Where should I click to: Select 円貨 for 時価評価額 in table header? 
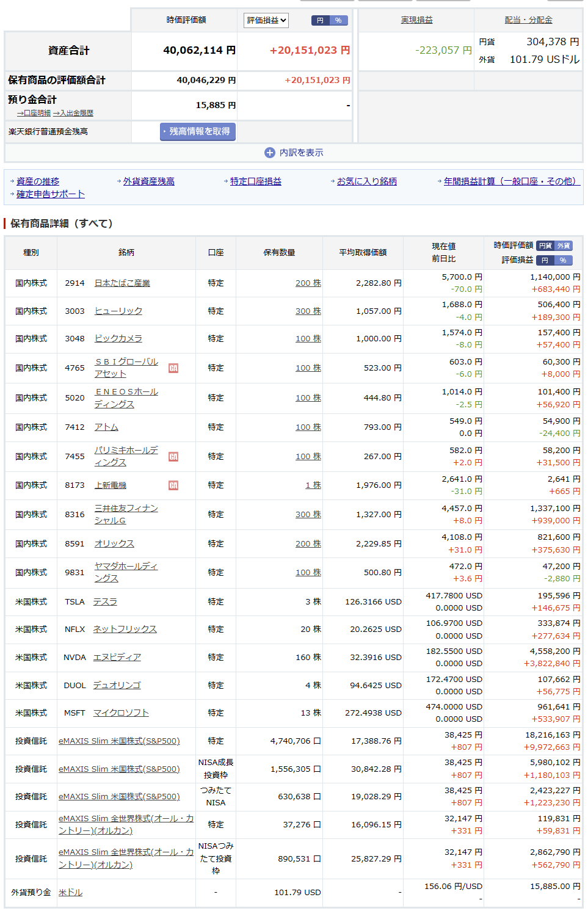tap(545, 245)
